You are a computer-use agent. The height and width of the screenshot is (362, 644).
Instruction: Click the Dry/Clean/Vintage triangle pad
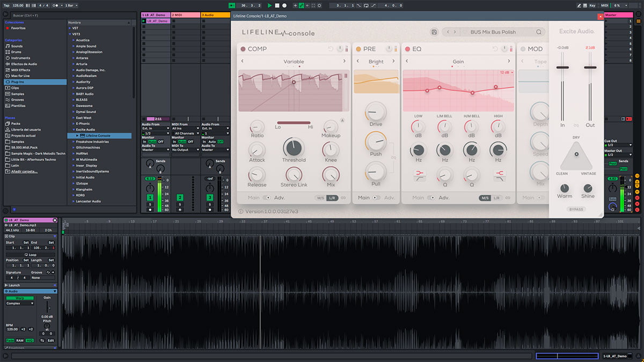pos(576,156)
